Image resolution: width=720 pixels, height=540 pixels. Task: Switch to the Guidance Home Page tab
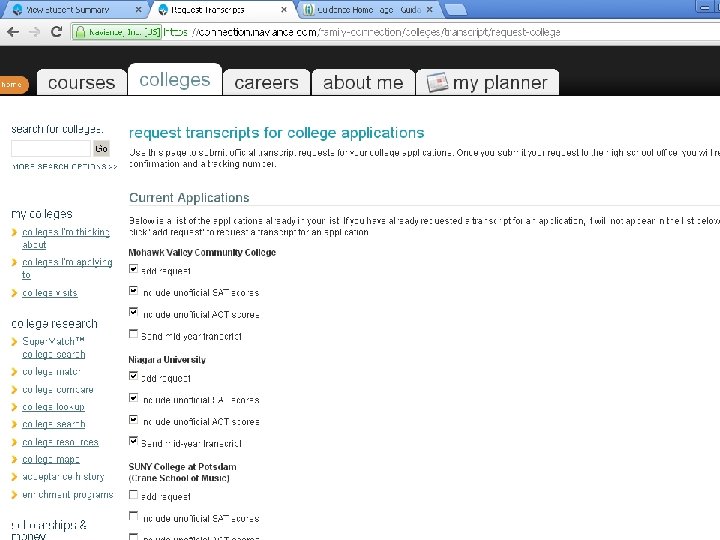tap(367, 10)
